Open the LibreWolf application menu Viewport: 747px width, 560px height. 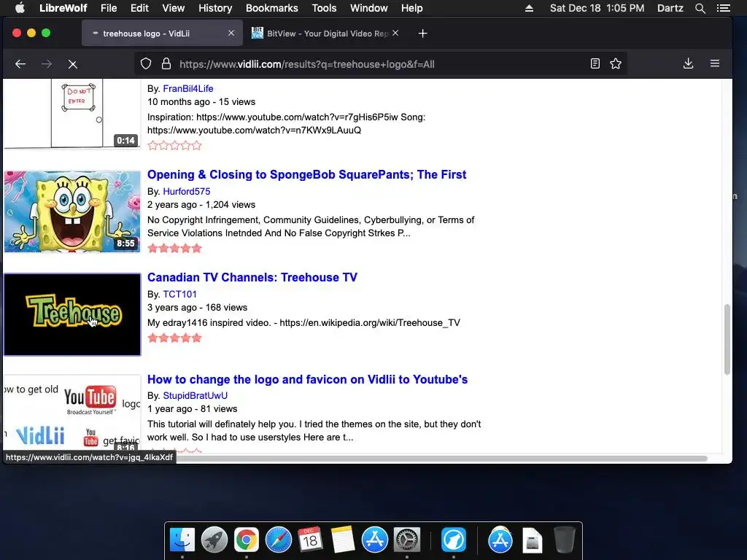63,8
